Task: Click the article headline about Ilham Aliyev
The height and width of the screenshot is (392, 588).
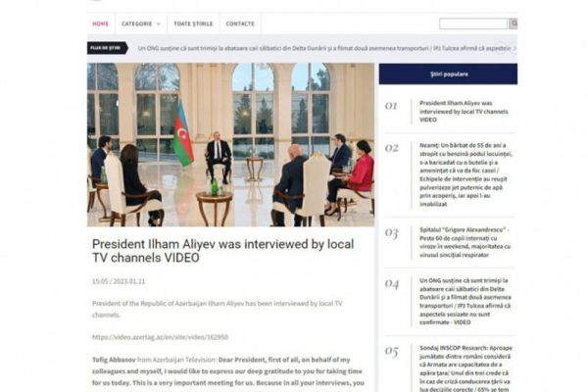Action: click(x=223, y=251)
